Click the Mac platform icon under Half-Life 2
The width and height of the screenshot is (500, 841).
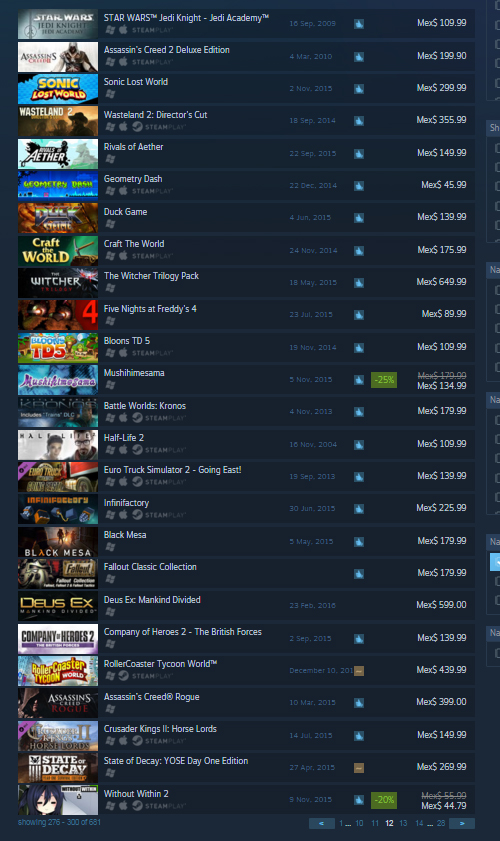click(123, 449)
